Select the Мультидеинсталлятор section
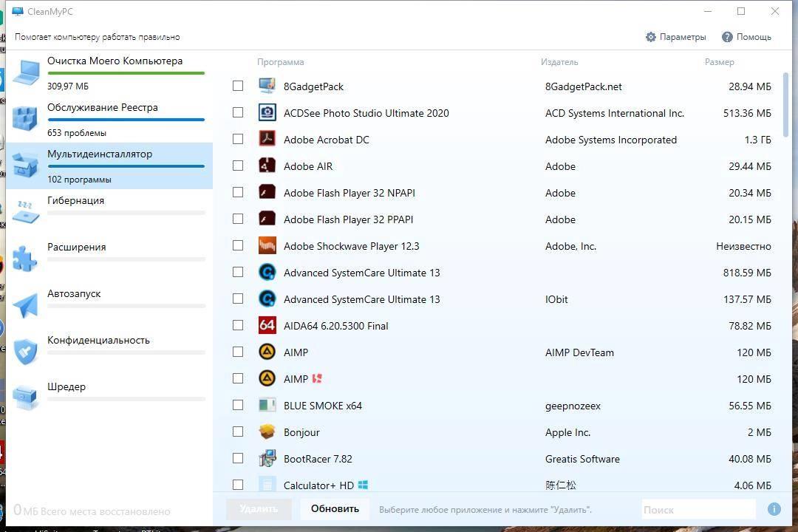This screenshot has width=798, height=532. coord(109,166)
